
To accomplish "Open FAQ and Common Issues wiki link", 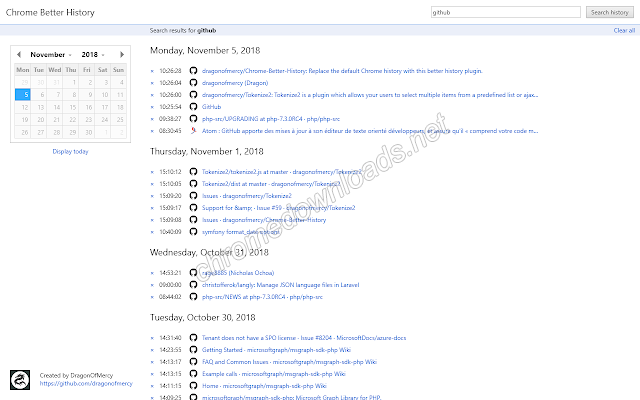I will point(289,362).
